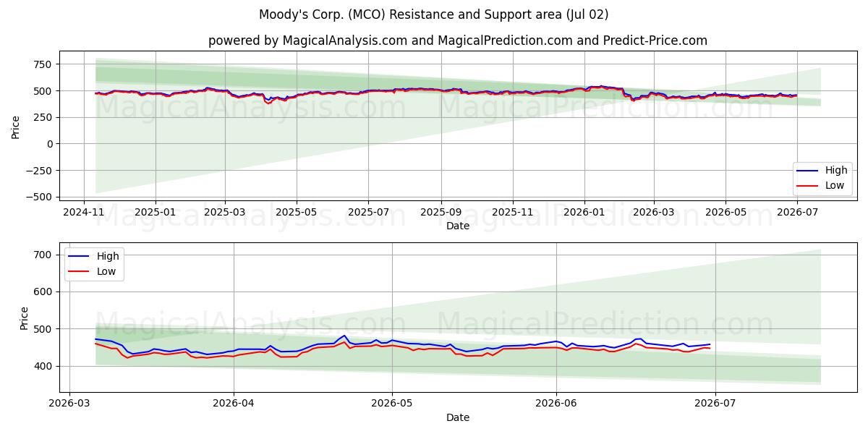This screenshot has width=868, height=434.
Task: Click the top chart 'Price' axis label
Action: (x=16, y=126)
